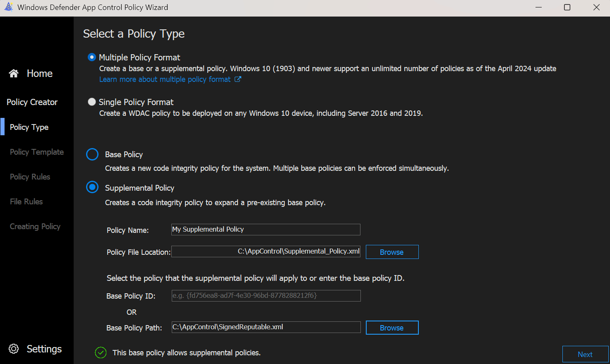
Task: Open the Policy Type sidebar step
Action: pos(29,127)
